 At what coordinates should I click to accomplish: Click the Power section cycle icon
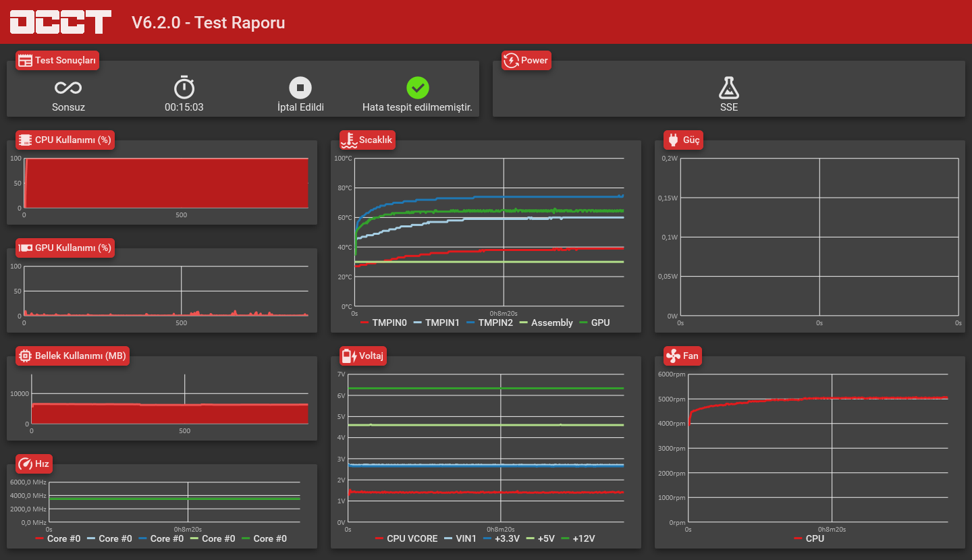pyautogui.click(x=511, y=61)
